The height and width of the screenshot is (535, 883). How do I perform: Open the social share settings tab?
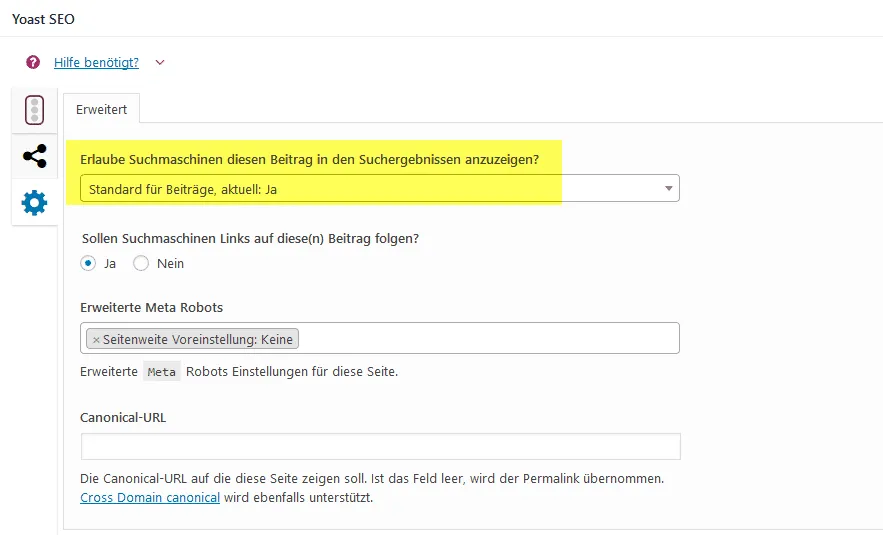[x=34, y=156]
